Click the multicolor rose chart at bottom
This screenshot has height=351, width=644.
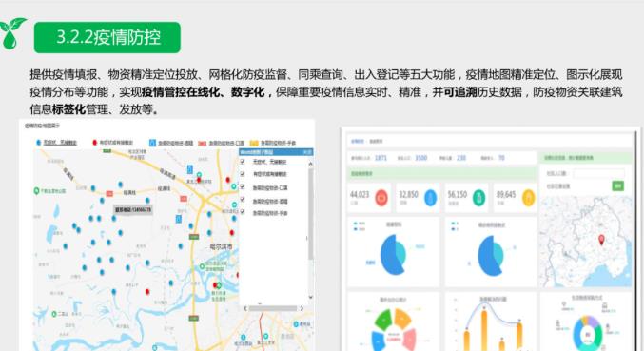click(x=394, y=329)
